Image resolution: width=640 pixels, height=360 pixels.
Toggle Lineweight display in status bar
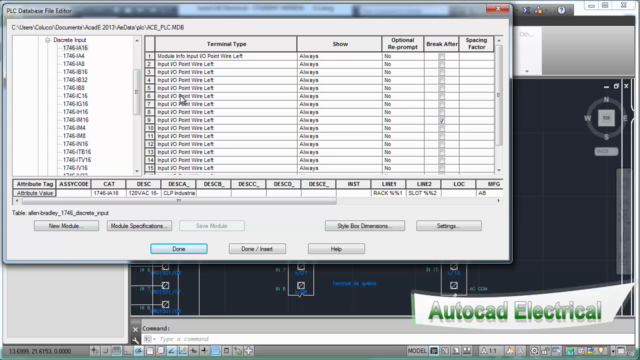point(204,351)
